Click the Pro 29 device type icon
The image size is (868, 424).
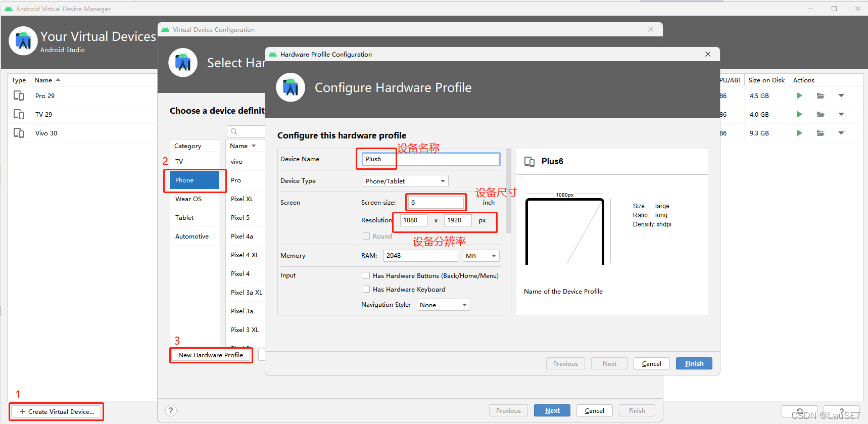(19, 96)
